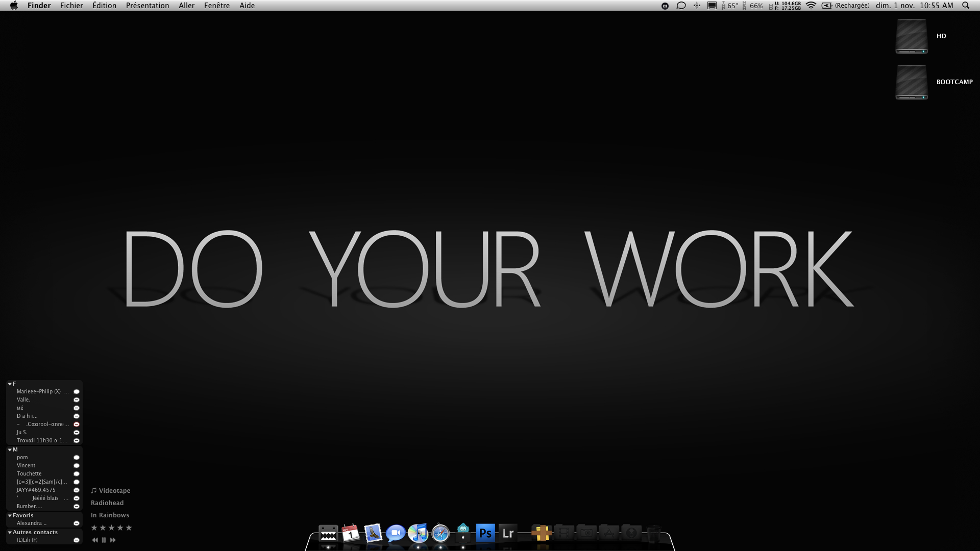
Task: Open Photoshop from the dock
Action: point(485,533)
